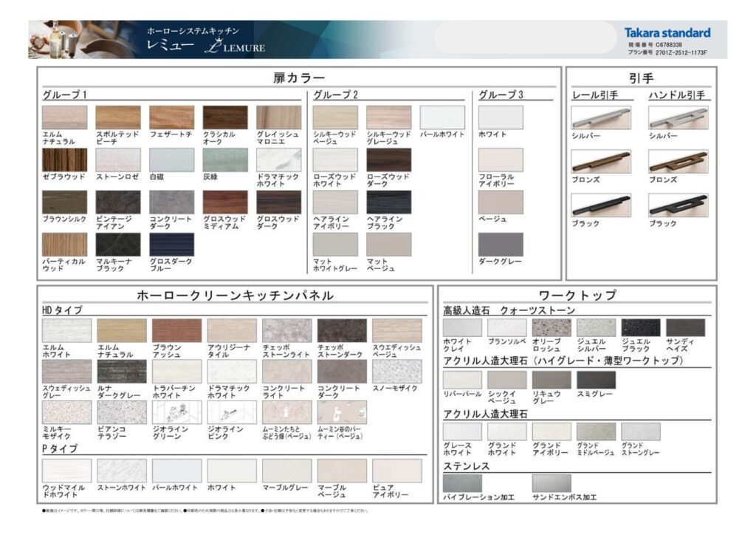
Task: Pick the バイブレーション加工 stainless swatch
Action: tap(462, 483)
